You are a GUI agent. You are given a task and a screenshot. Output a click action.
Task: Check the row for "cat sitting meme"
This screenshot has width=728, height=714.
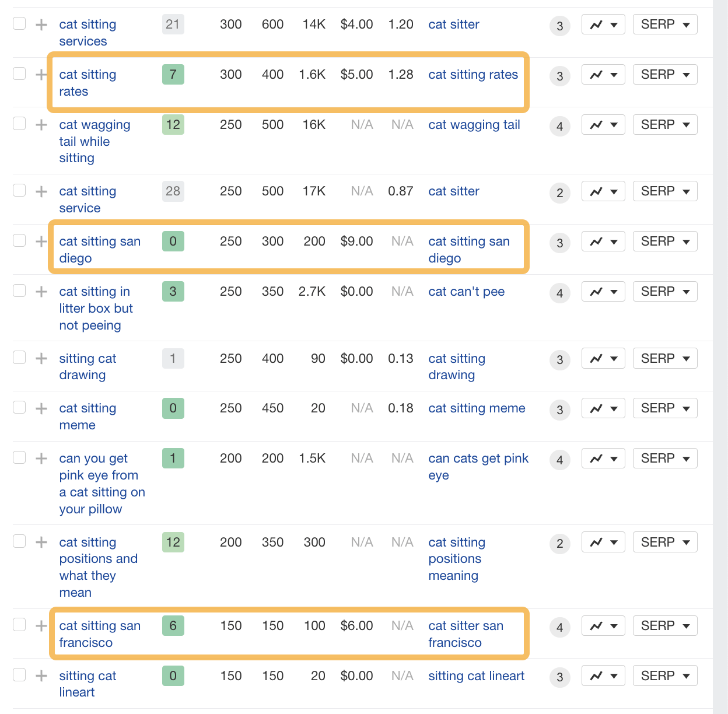click(19, 407)
